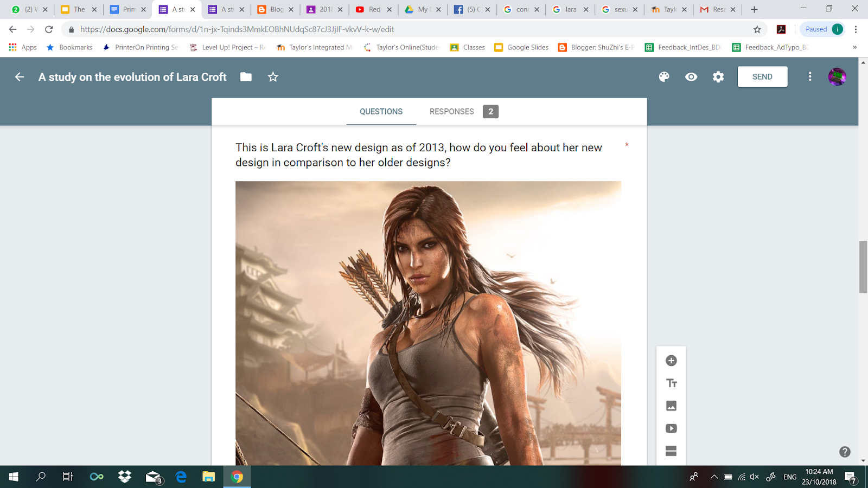Switch to the Blogger tab
This screenshot has width=868, height=488.
tap(276, 9)
